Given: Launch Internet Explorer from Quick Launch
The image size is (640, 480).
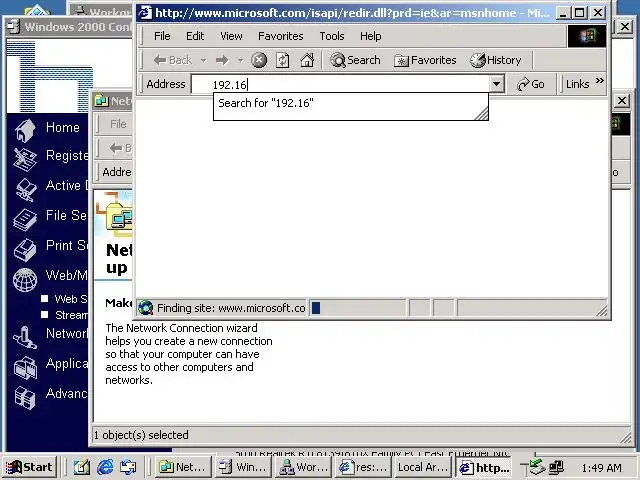Looking at the screenshot, I should [x=105, y=467].
